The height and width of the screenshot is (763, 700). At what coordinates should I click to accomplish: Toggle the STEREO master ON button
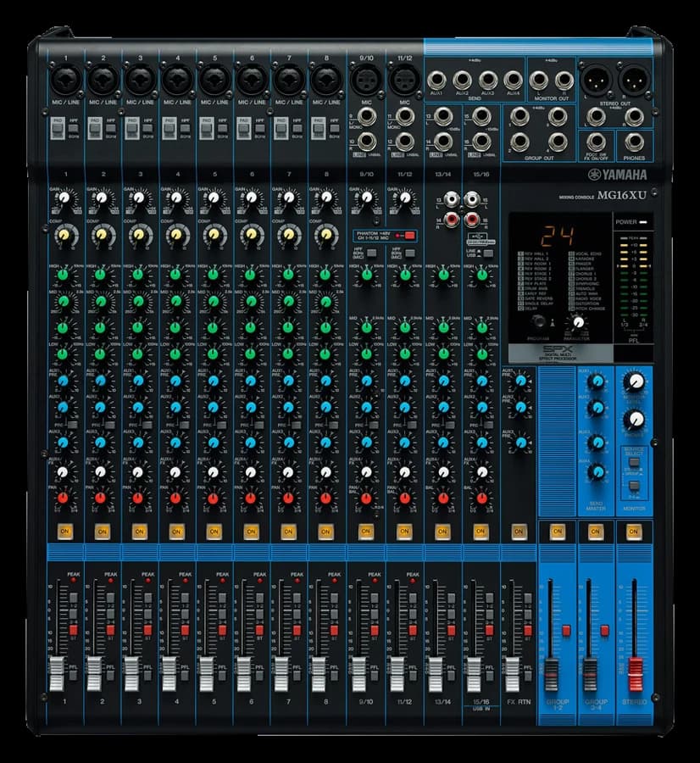(633, 531)
